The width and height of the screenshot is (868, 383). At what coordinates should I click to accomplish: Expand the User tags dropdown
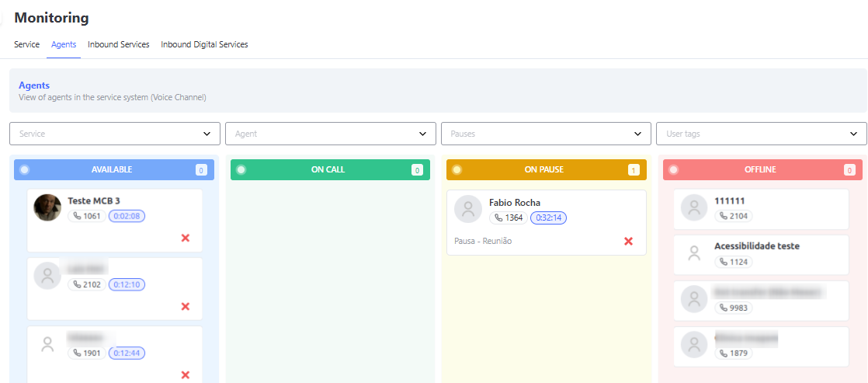click(x=762, y=134)
